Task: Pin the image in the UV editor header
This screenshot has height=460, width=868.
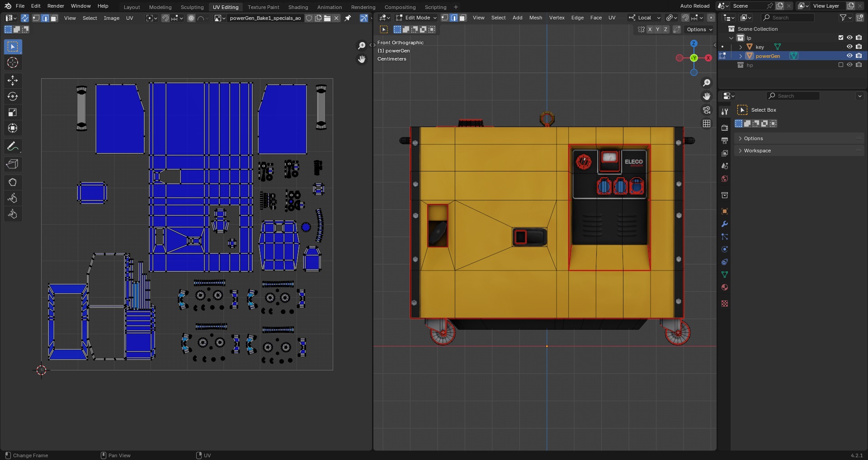Action: 348,18
